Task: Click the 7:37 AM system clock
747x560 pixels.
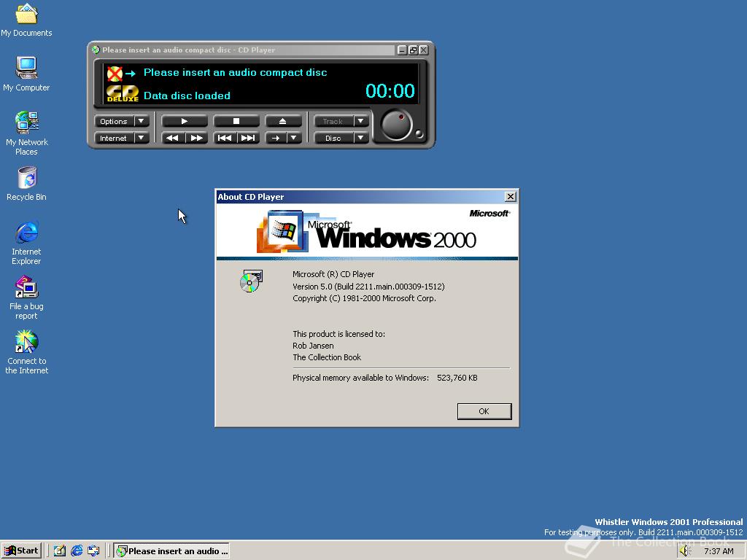Action: pos(719,551)
